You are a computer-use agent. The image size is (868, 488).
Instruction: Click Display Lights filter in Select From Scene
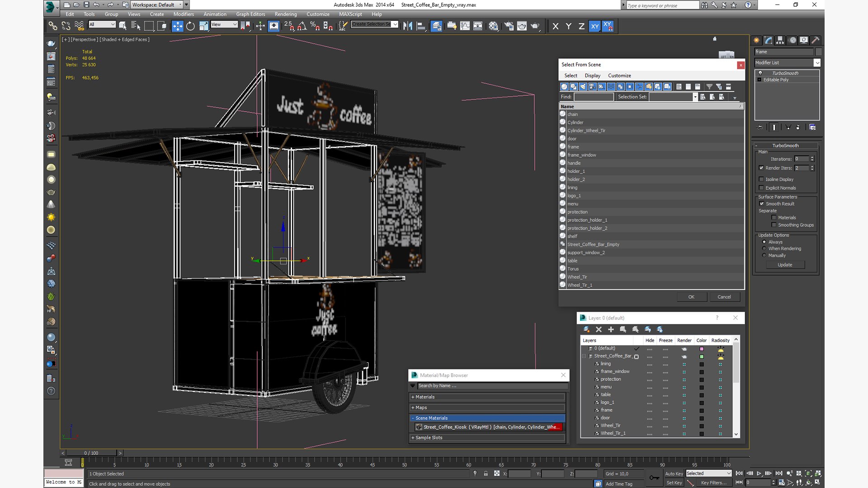coord(583,87)
